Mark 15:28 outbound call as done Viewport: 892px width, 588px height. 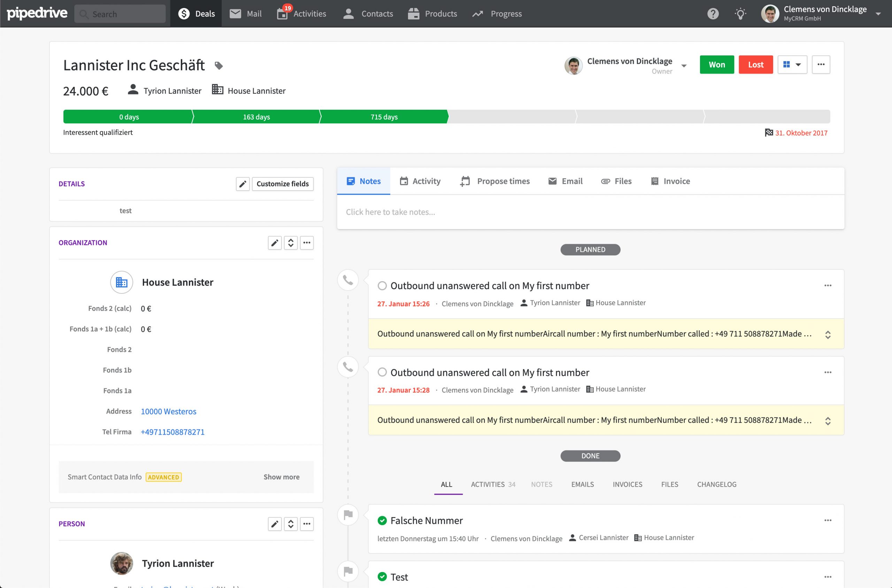[x=382, y=372]
